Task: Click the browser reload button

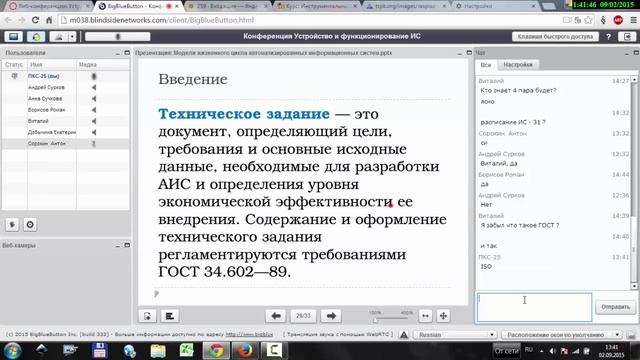Action: [x=36, y=20]
